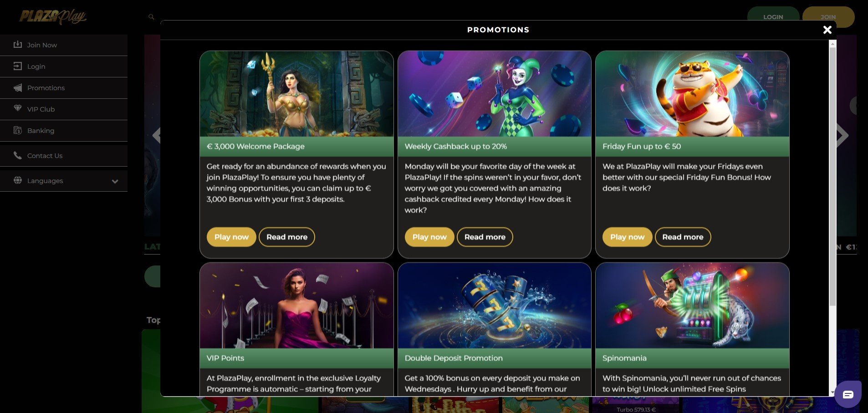Go to previous banner slide arrow
The height and width of the screenshot is (413, 868).
[x=156, y=135]
